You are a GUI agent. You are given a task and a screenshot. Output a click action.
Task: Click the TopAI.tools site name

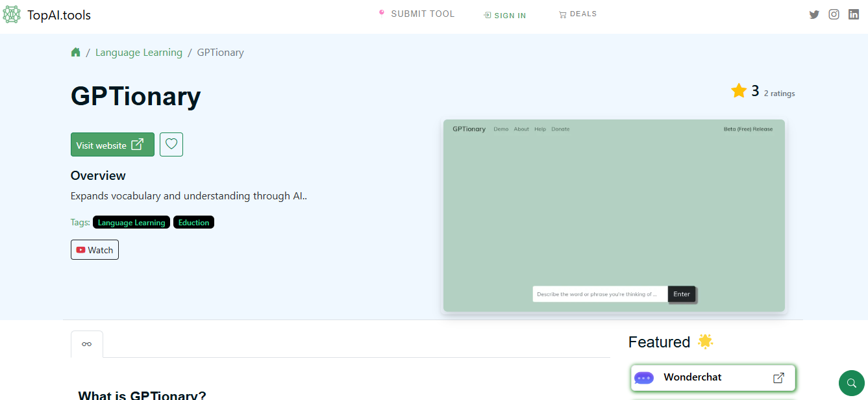click(59, 15)
